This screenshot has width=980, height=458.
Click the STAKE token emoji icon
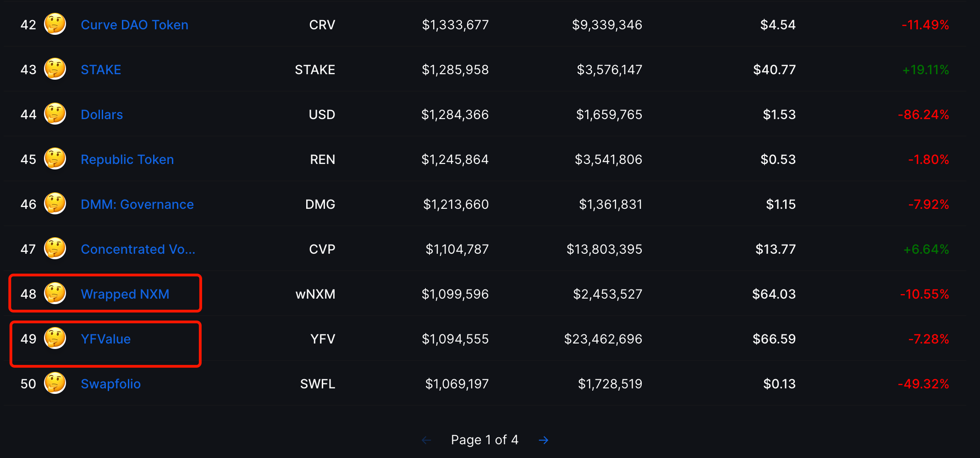55,69
